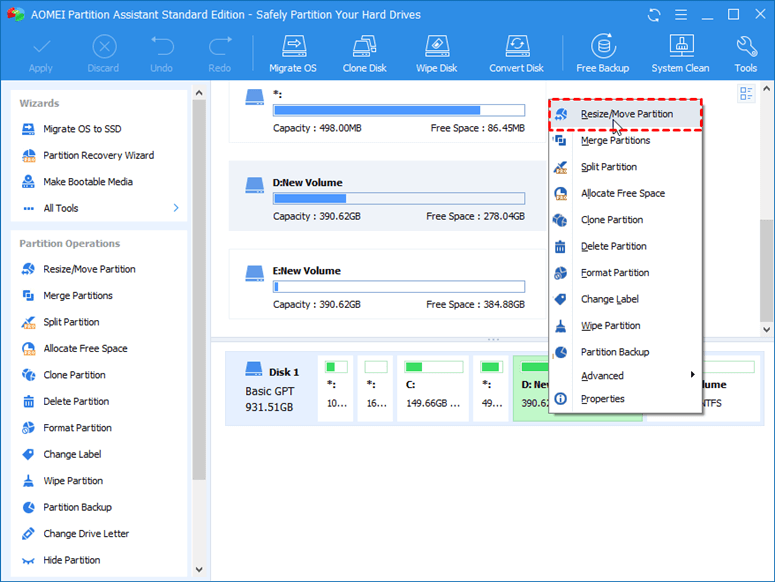The width and height of the screenshot is (775, 582).
Task: Click the left sidebar scroll up arrow
Action: pos(199,92)
